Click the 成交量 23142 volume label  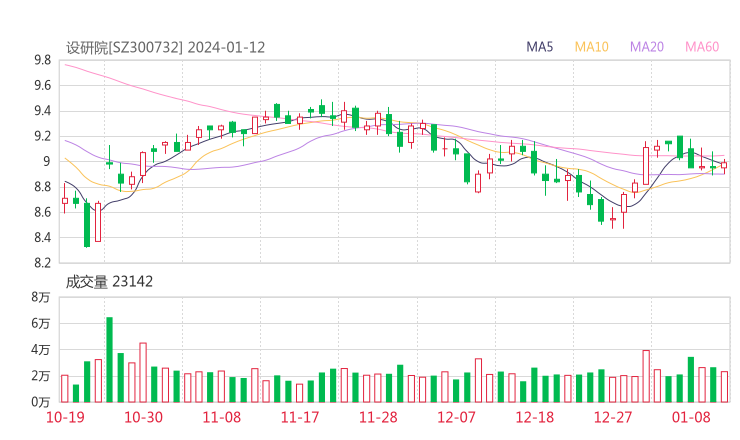tap(109, 282)
